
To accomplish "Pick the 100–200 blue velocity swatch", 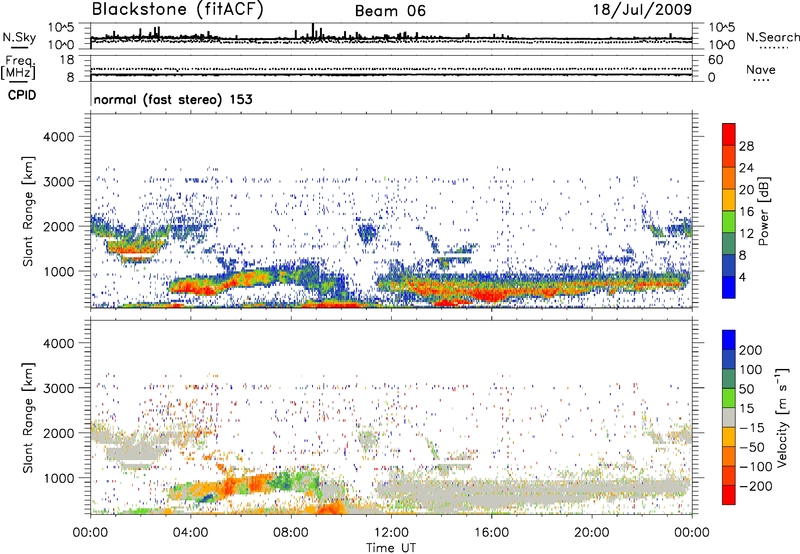I will tap(729, 359).
